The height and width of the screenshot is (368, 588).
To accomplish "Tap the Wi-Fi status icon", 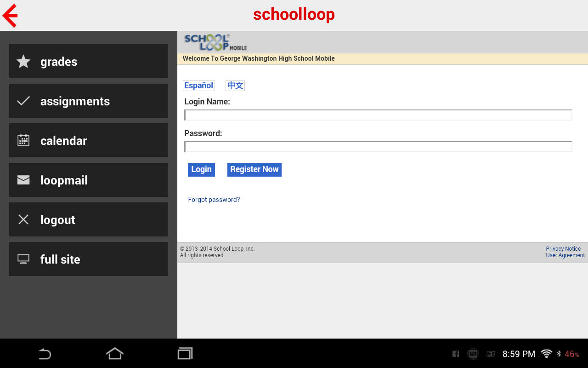I will point(546,354).
